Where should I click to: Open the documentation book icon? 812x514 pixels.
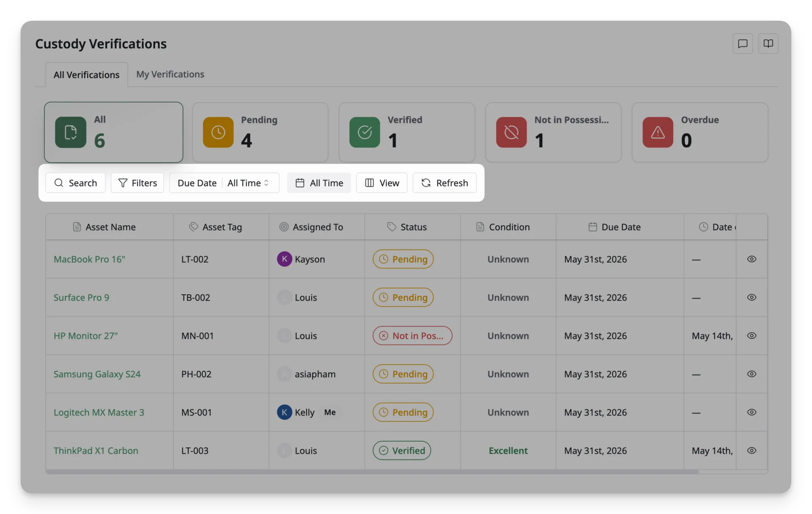point(768,44)
